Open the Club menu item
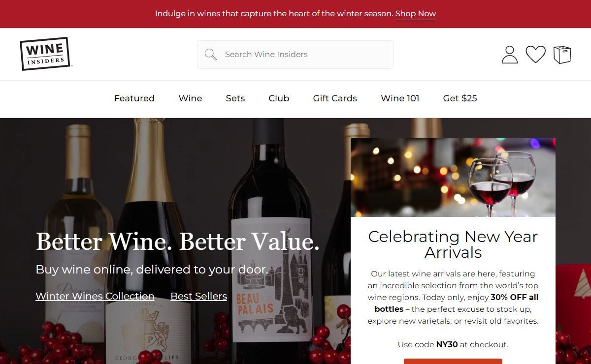 279,98
